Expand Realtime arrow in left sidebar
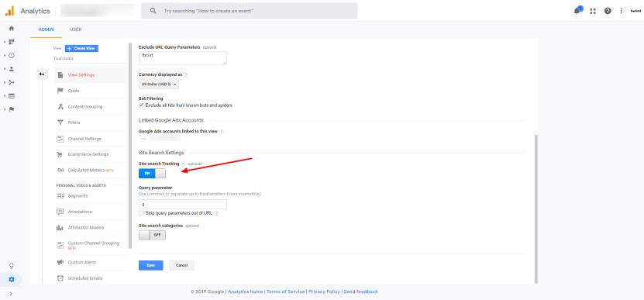 coord(5,56)
